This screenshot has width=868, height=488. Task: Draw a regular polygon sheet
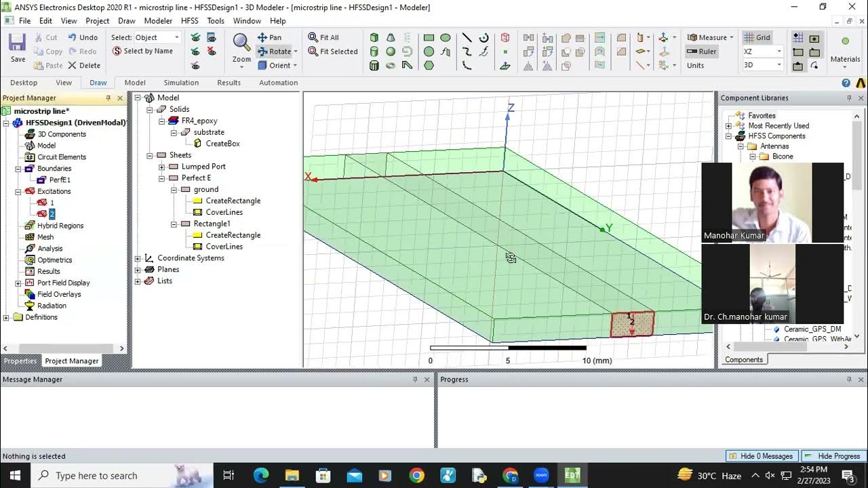(x=429, y=66)
